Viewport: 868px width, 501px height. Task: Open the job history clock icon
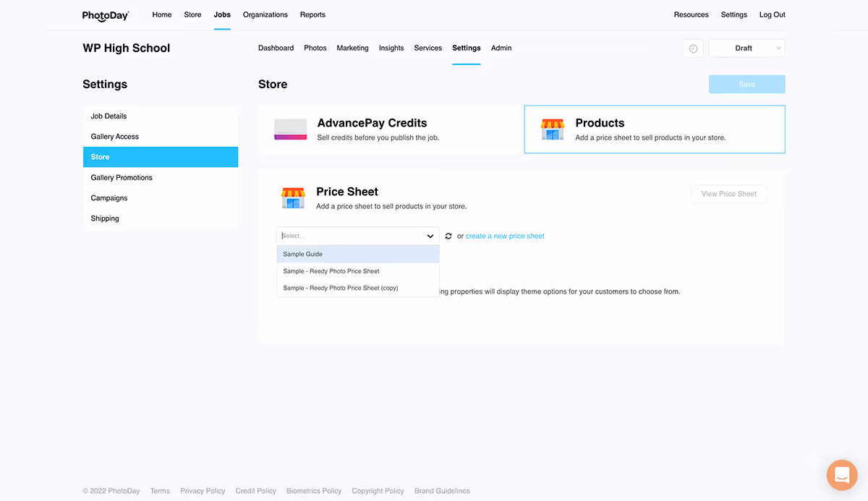tap(693, 48)
